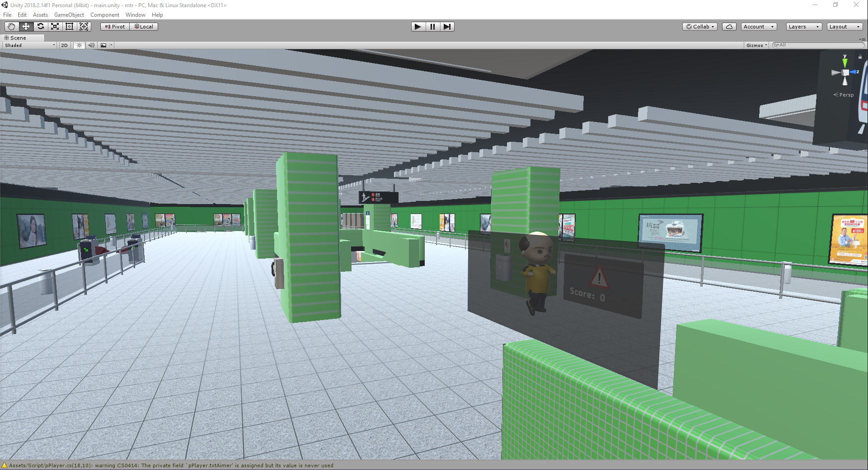868x470 pixels.
Task: Expand the Gizmos dropdown
Action: point(756,45)
